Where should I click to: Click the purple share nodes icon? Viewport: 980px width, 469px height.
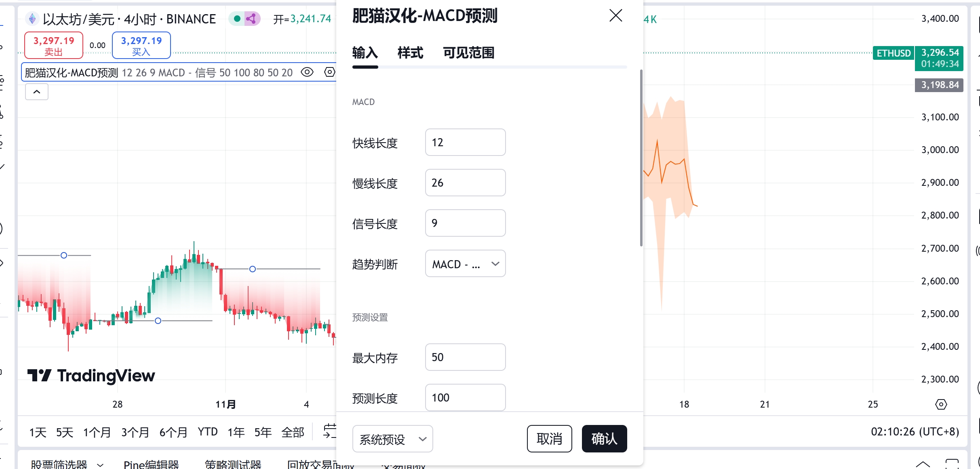click(x=252, y=19)
